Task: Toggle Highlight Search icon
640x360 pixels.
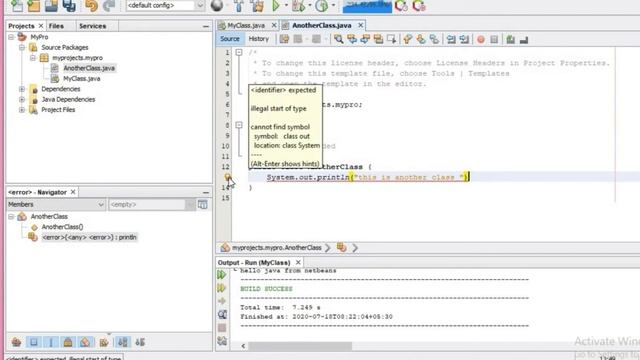Action: (378, 39)
